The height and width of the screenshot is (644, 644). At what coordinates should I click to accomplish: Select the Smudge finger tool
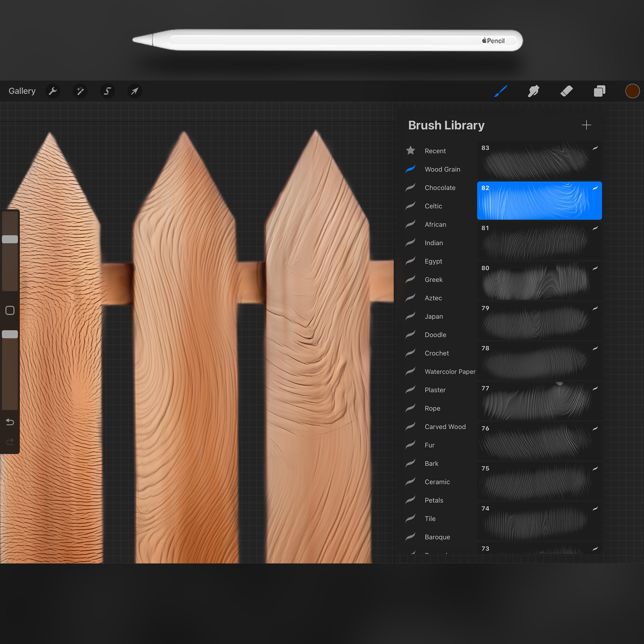(533, 91)
